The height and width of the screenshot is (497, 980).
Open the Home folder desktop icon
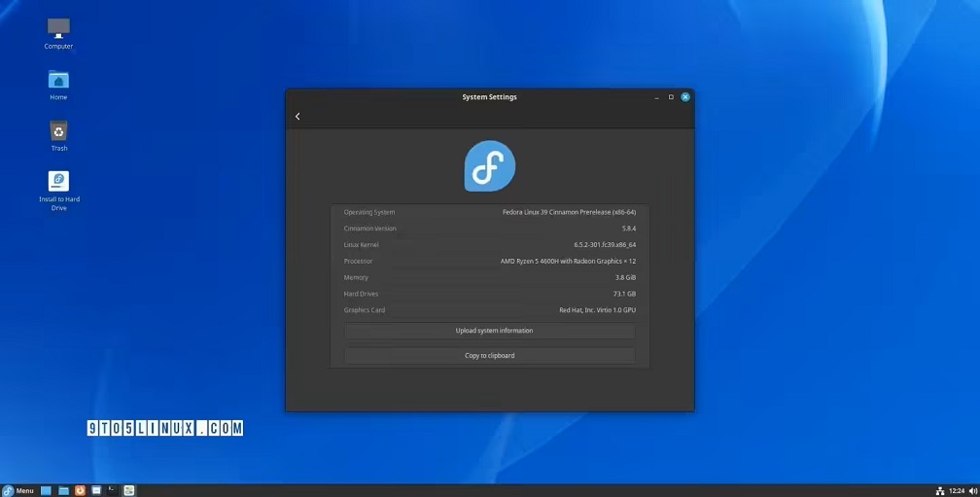coord(58,85)
